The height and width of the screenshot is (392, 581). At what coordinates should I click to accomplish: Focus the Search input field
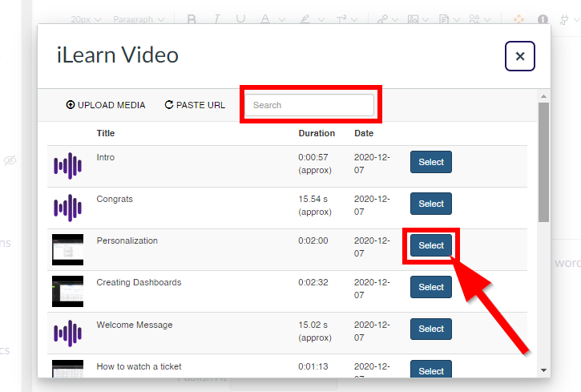[x=309, y=105]
